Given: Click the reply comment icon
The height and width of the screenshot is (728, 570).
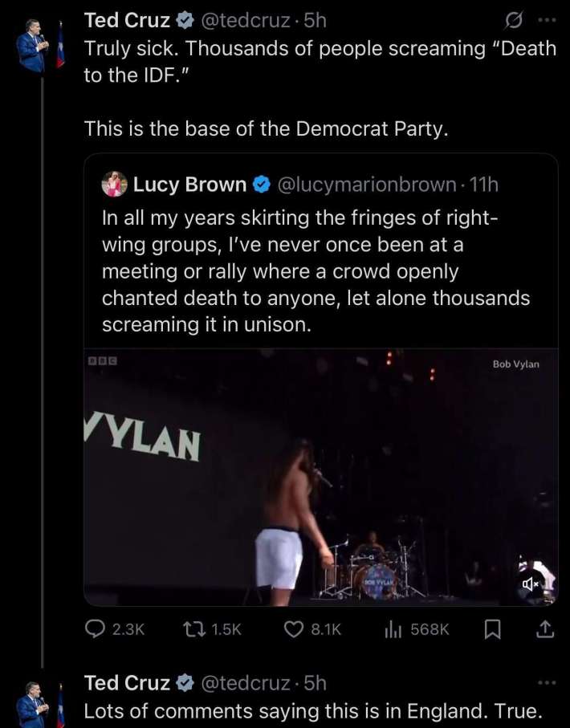Looking at the screenshot, I should [97, 629].
